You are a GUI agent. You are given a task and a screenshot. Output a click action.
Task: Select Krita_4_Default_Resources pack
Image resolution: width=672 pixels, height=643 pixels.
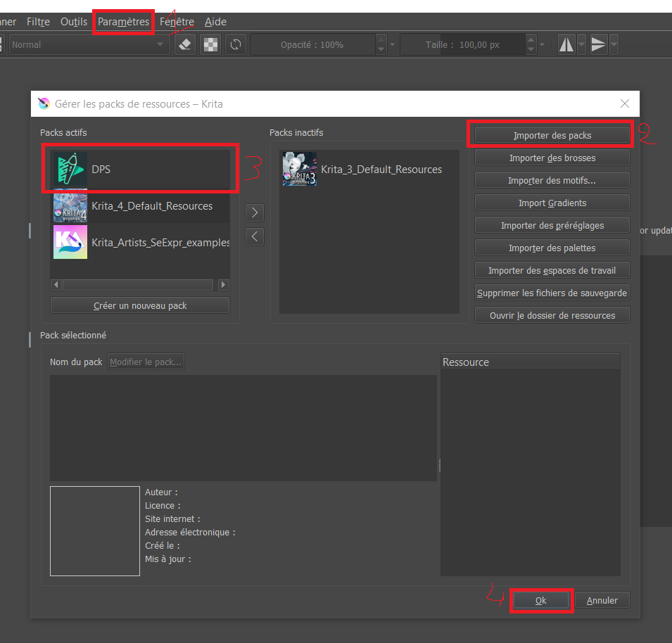pyautogui.click(x=141, y=206)
